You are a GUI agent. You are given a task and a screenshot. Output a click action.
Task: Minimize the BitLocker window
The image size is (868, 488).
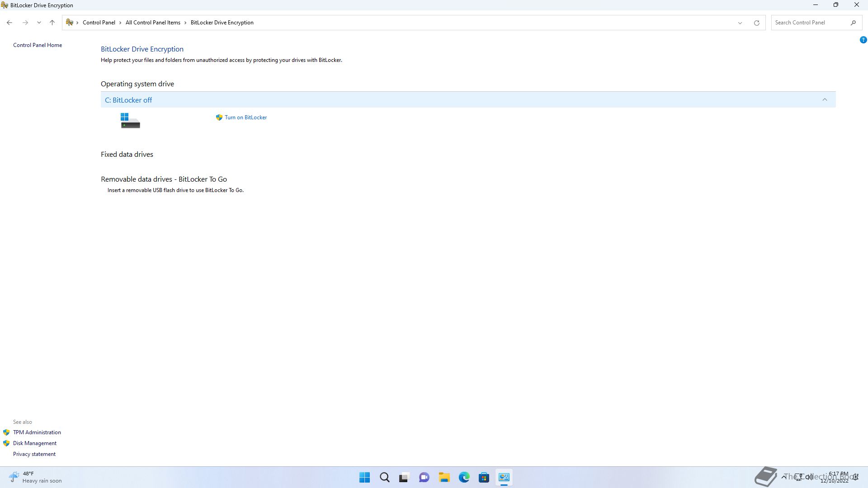(816, 5)
